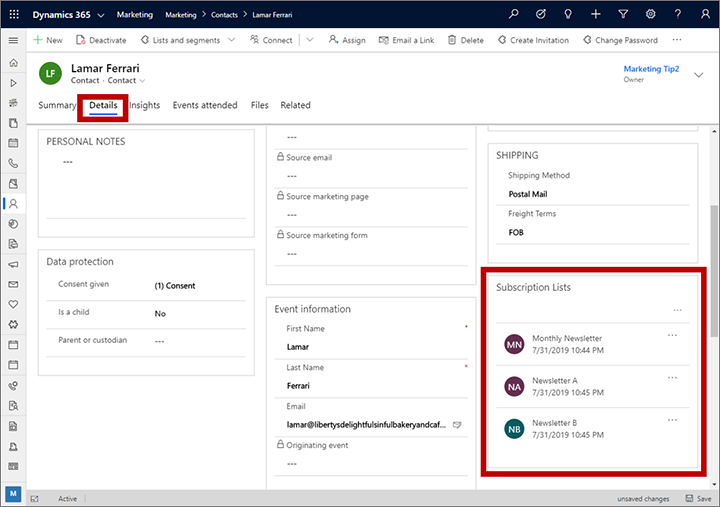The width and height of the screenshot is (720, 507).
Task: Open the megaphone icon in sidebar
Action: click(x=13, y=264)
